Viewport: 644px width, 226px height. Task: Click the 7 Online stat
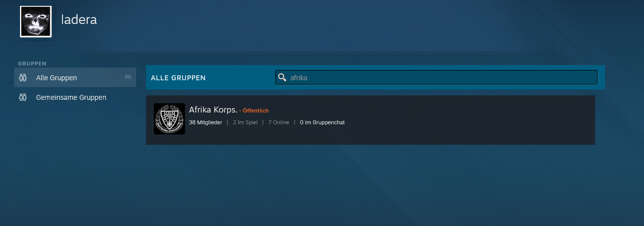point(278,122)
